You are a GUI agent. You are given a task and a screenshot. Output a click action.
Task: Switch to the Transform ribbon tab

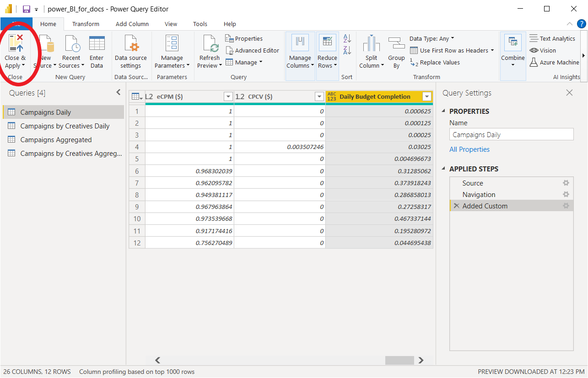[x=86, y=24]
